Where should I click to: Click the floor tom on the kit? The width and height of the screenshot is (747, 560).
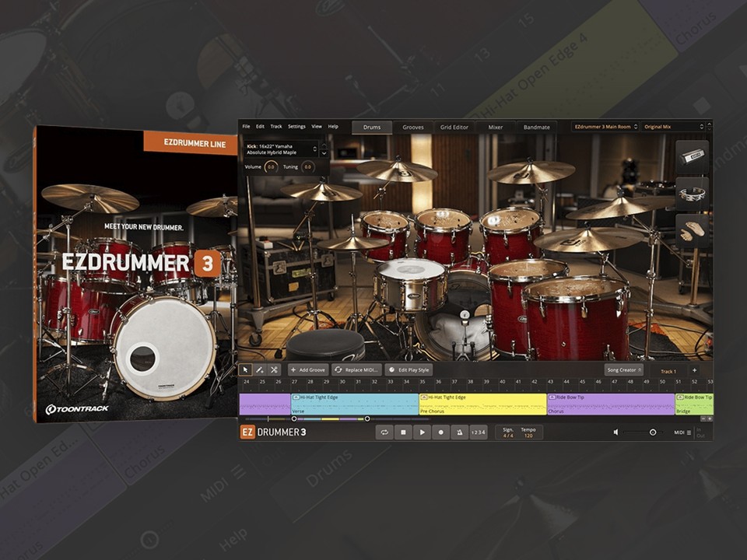[577, 317]
